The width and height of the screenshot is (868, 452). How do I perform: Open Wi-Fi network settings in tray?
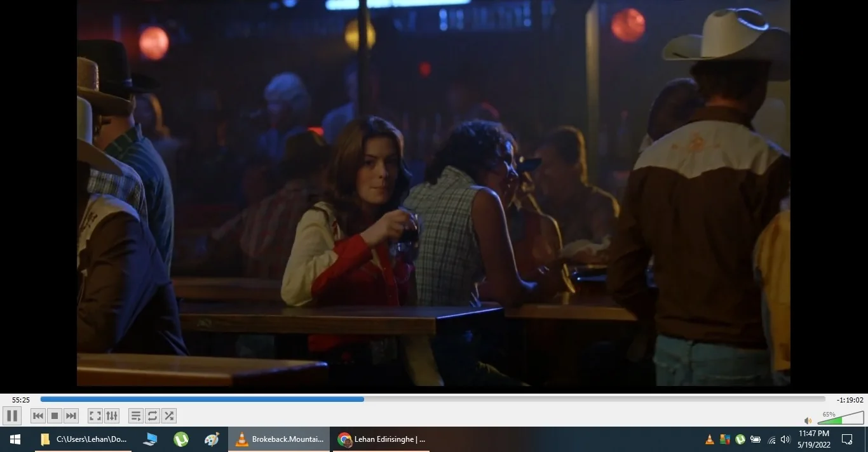tap(771, 439)
